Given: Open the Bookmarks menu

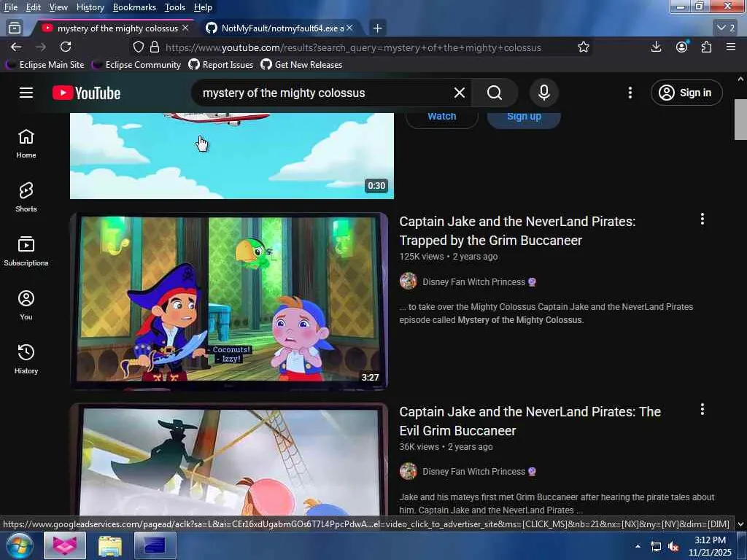Looking at the screenshot, I should [134, 7].
